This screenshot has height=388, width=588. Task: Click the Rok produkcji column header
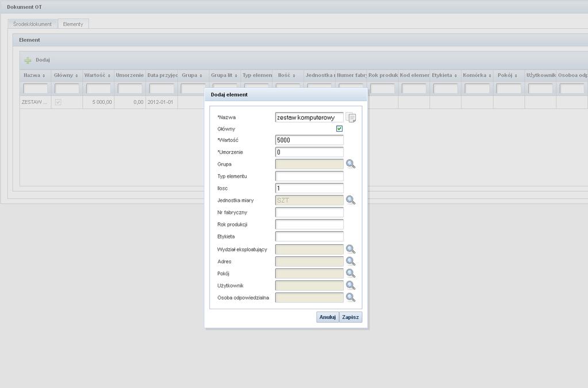(382, 75)
